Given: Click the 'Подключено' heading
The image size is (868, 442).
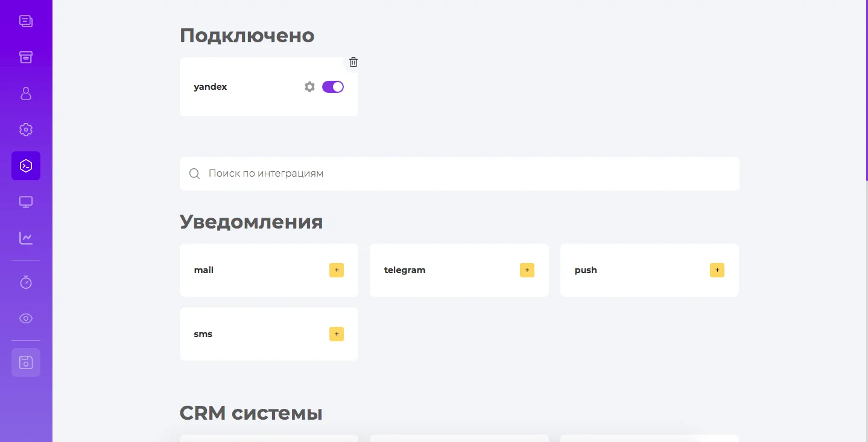Looking at the screenshot, I should click(247, 36).
